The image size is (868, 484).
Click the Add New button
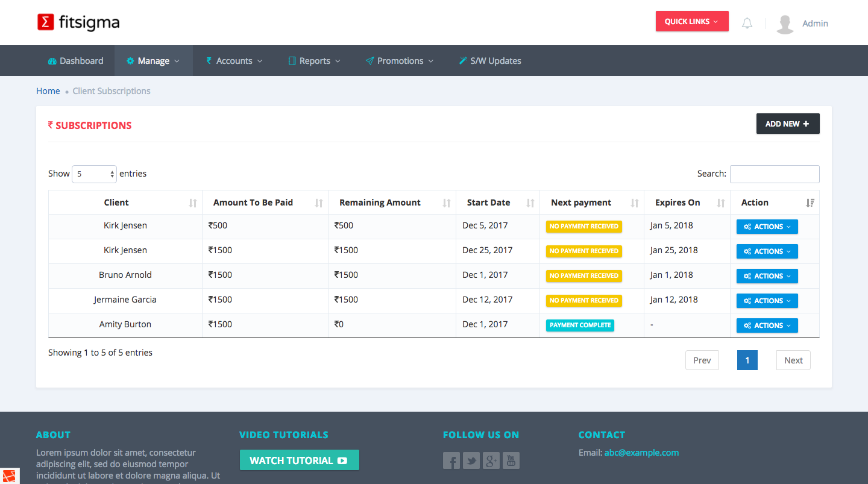click(787, 124)
